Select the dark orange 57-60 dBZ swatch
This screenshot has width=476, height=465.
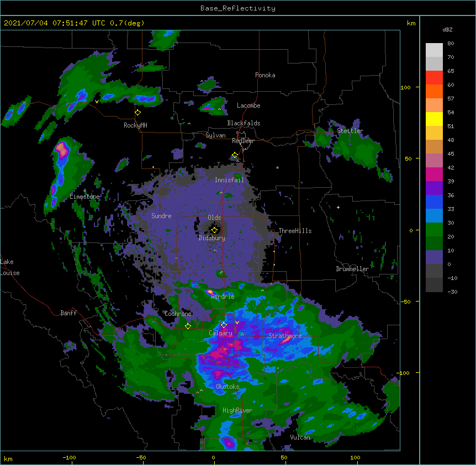pos(434,91)
